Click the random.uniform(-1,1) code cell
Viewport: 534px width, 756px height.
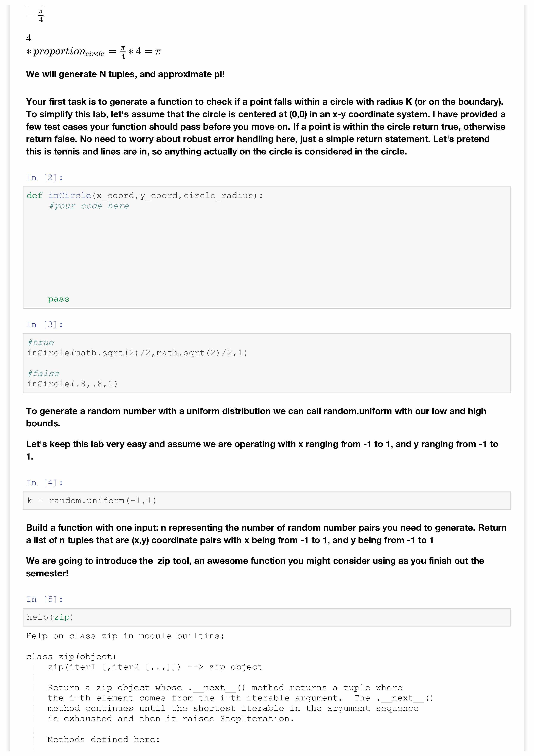pyautogui.click(x=92, y=501)
